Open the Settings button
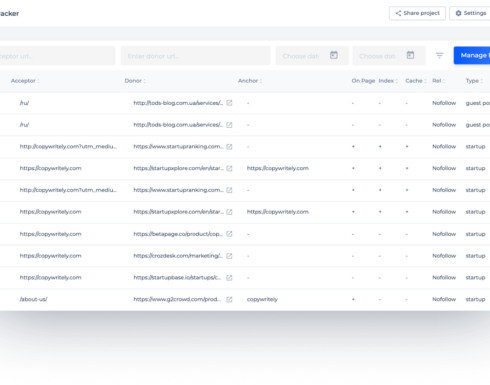 [470, 13]
